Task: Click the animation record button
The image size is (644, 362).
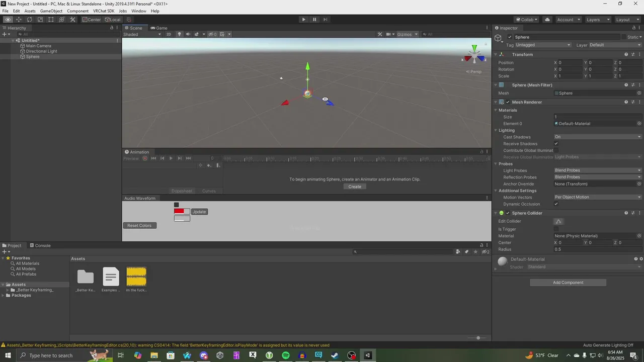Action: point(145,158)
